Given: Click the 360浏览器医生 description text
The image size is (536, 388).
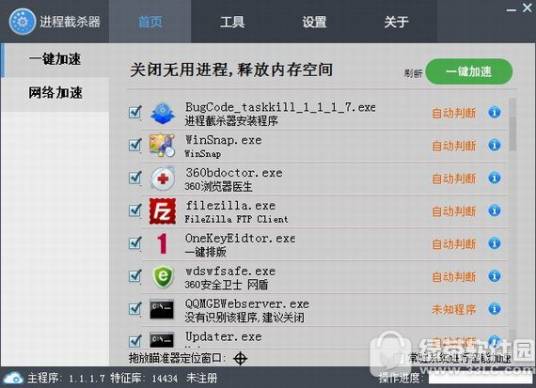Looking at the screenshot, I should [x=218, y=187].
